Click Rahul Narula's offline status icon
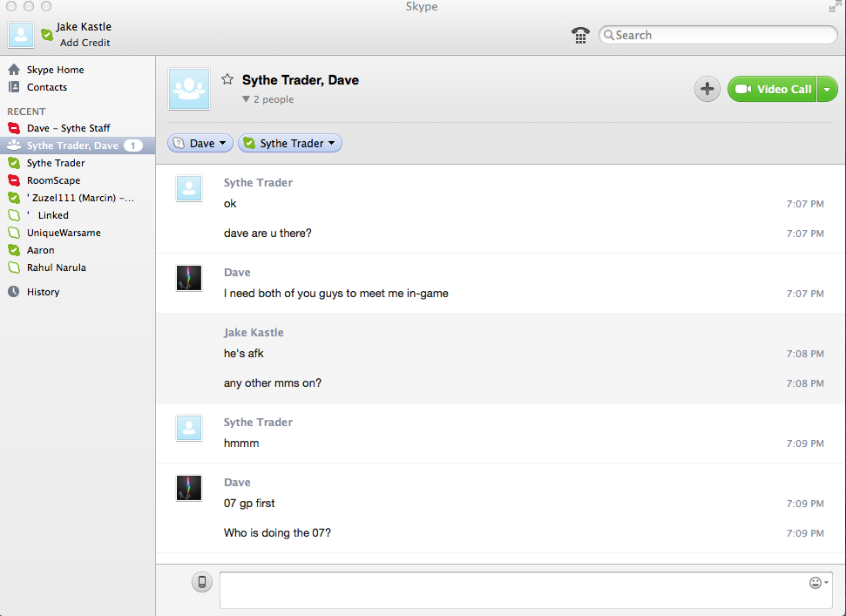Screen dimensions: 846x616 14,267
